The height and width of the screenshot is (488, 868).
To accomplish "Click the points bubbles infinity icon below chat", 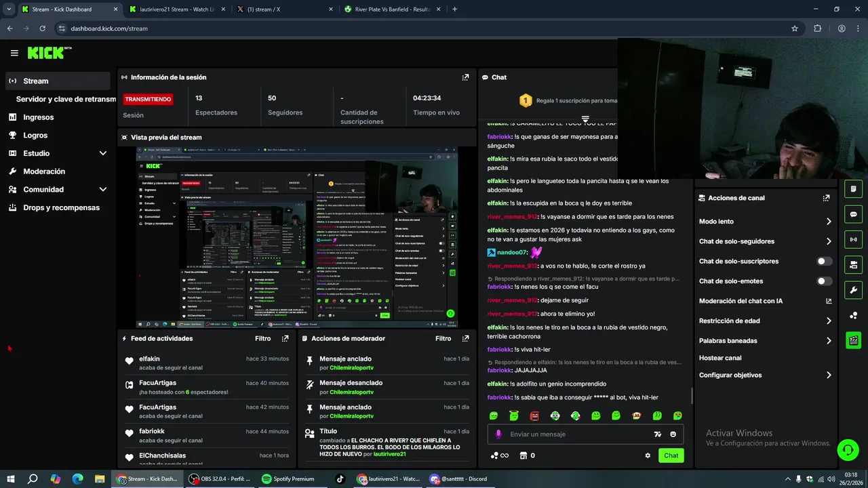I will pos(499,455).
